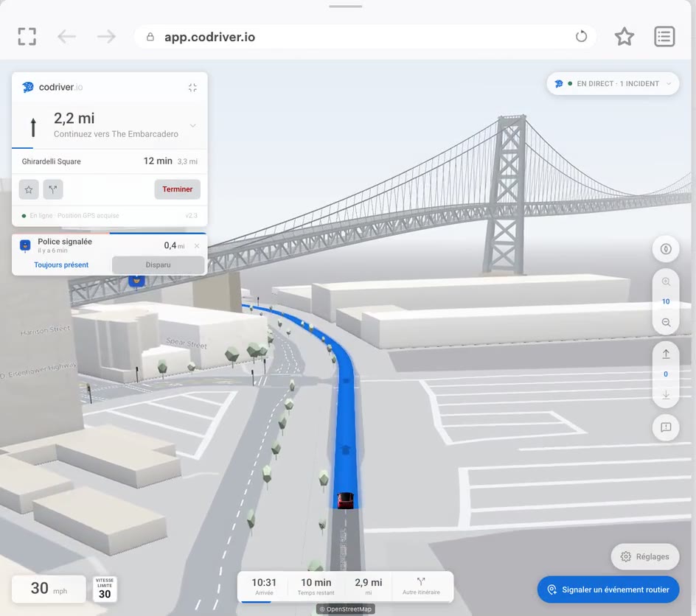This screenshot has width=696, height=616.
Task: Click the fullscreen icon in browser toolbar
Action: (x=27, y=36)
